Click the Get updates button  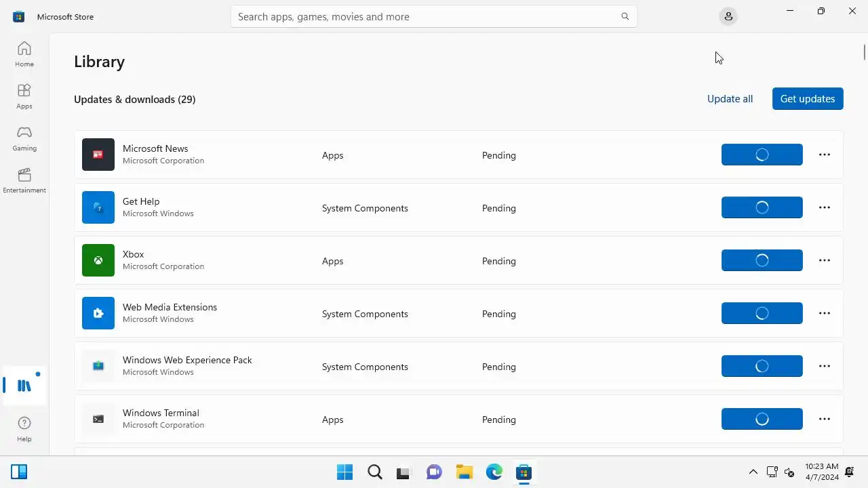tap(808, 98)
